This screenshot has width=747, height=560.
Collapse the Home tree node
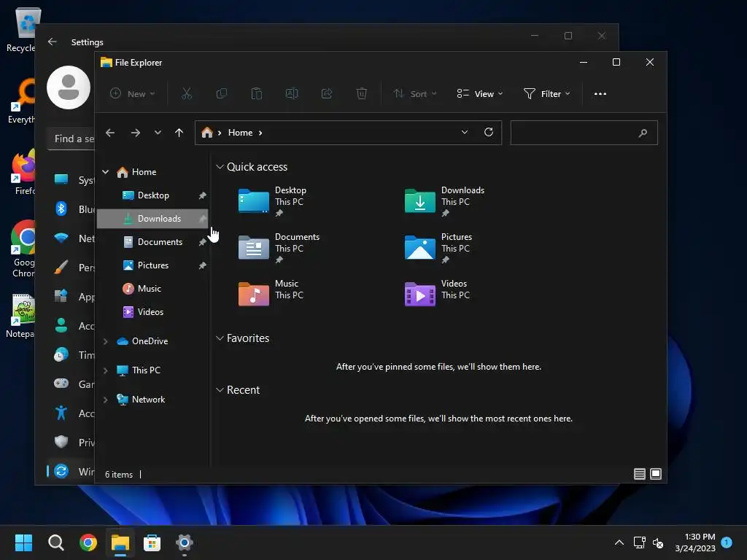pyautogui.click(x=106, y=172)
